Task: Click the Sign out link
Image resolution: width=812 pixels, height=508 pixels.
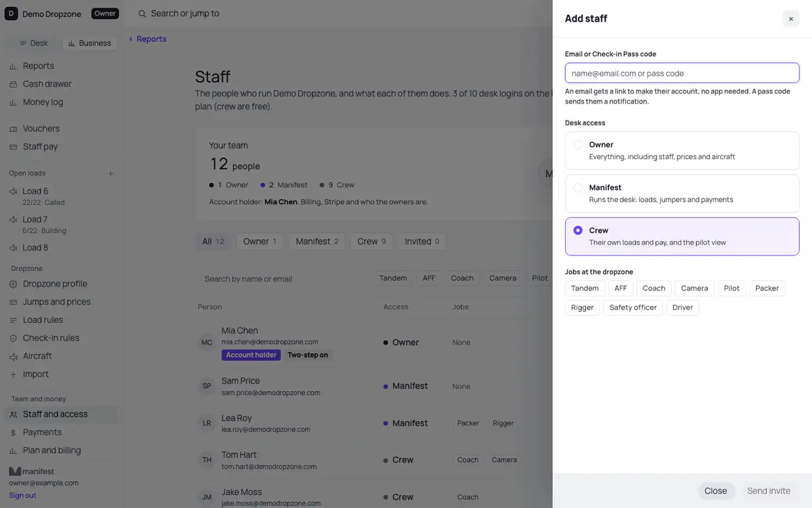Action: [x=22, y=496]
